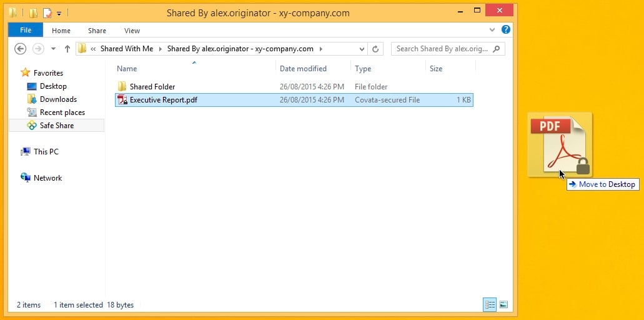644x320 pixels.
Task: Open the File menu tab
Action: 26,31
